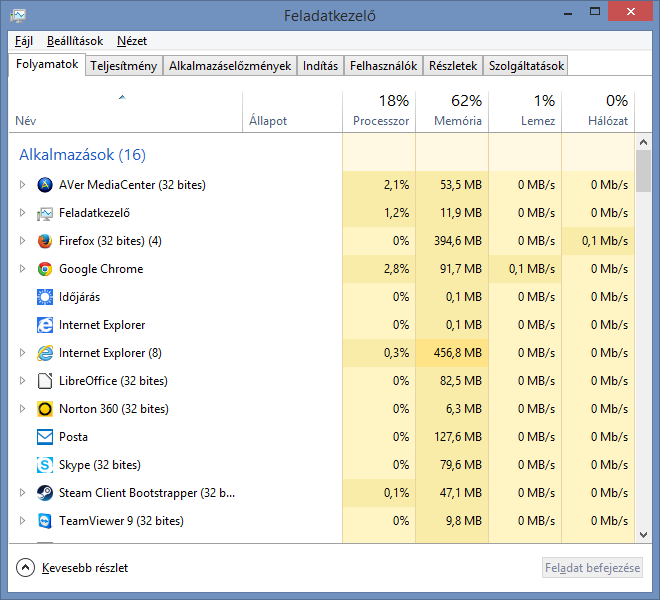Screen dimensions: 660x600
Task: Click the 0,1 Mb/s network value
Action: (x=605, y=241)
